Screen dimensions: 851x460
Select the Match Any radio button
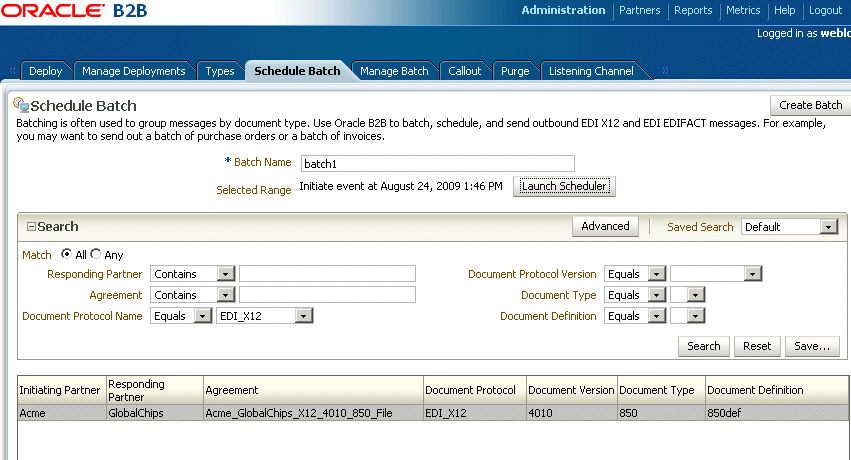point(96,254)
